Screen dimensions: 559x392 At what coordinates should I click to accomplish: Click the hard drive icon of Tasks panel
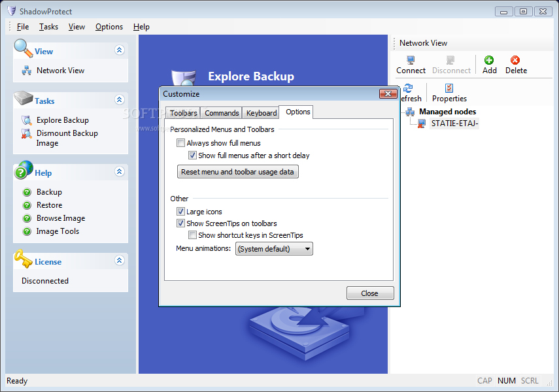coord(23,97)
